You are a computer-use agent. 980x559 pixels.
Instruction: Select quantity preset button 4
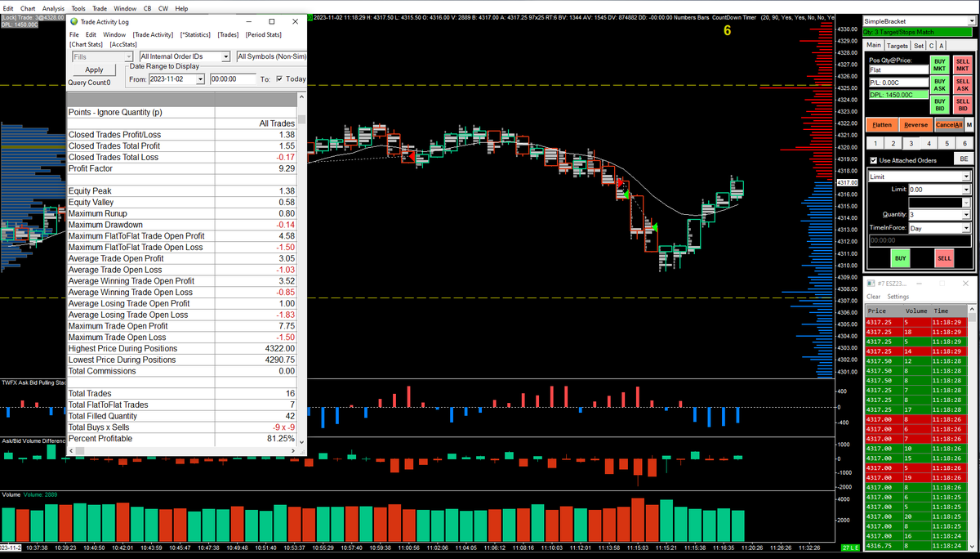click(x=930, y=143)
